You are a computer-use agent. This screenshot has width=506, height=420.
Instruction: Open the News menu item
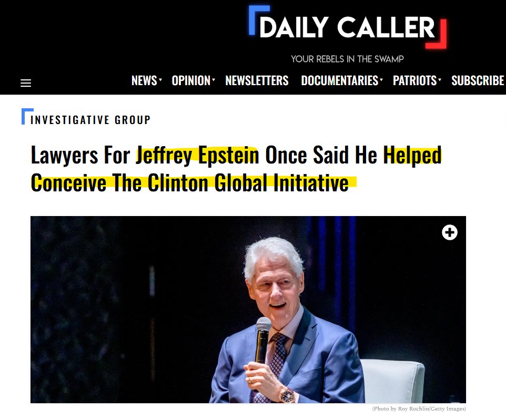[x=144, y=80]
